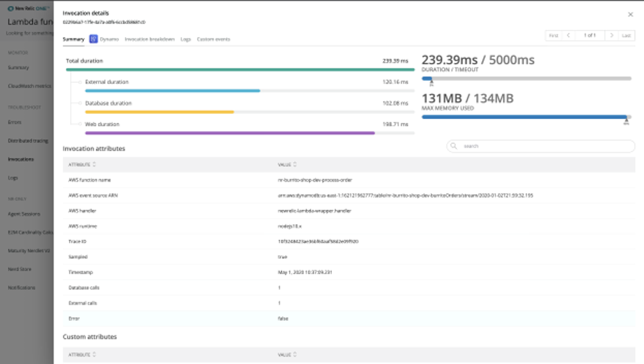Open Summary in the left sidebar
The image size is (644, 364).
pyautogui.click(x=19, y=68)
